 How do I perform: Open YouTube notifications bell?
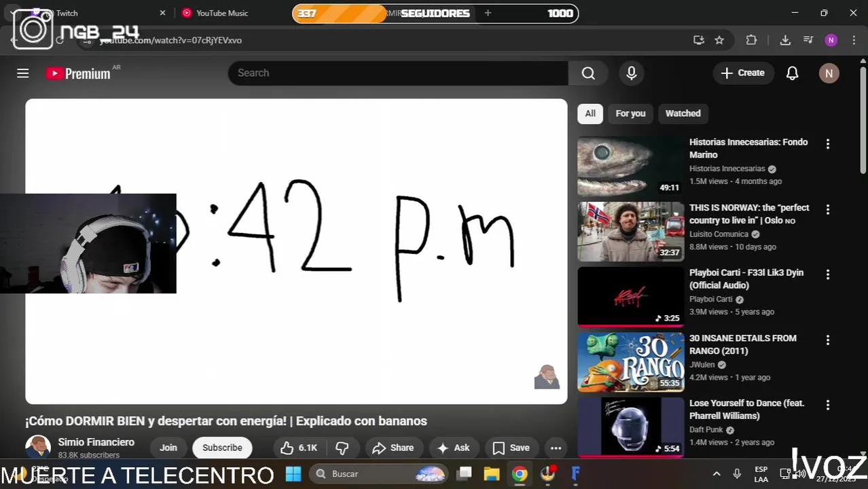point(792,73)
